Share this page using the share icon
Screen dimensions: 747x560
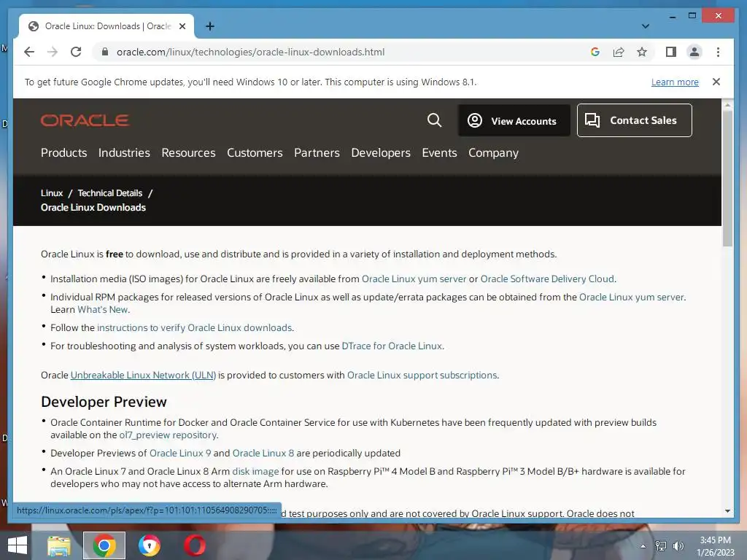click(619, 52)
